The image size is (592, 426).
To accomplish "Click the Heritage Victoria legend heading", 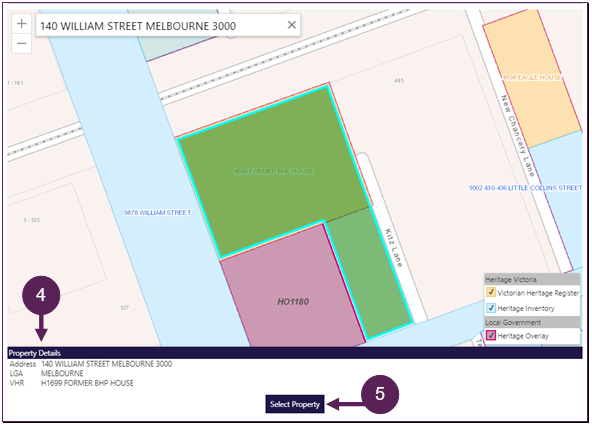I will click(x=532, y=279).
